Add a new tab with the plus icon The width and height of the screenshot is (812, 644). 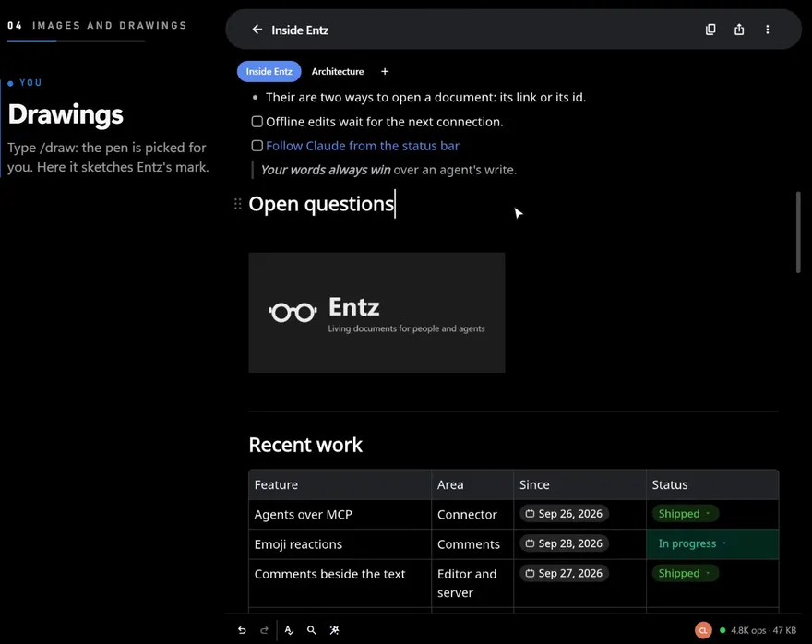tap(384, 71)
